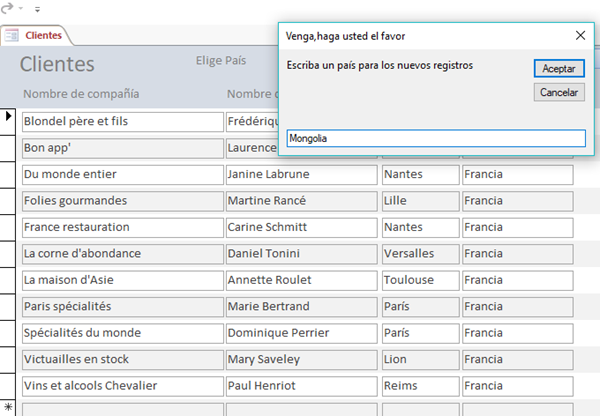Select the 'Paul Henriot' contact field
600x416 pixels.
click(x=301, y=386)
